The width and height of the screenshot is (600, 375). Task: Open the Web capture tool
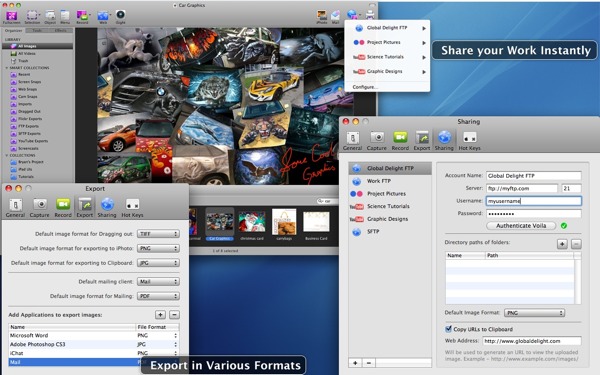(103, 17)
